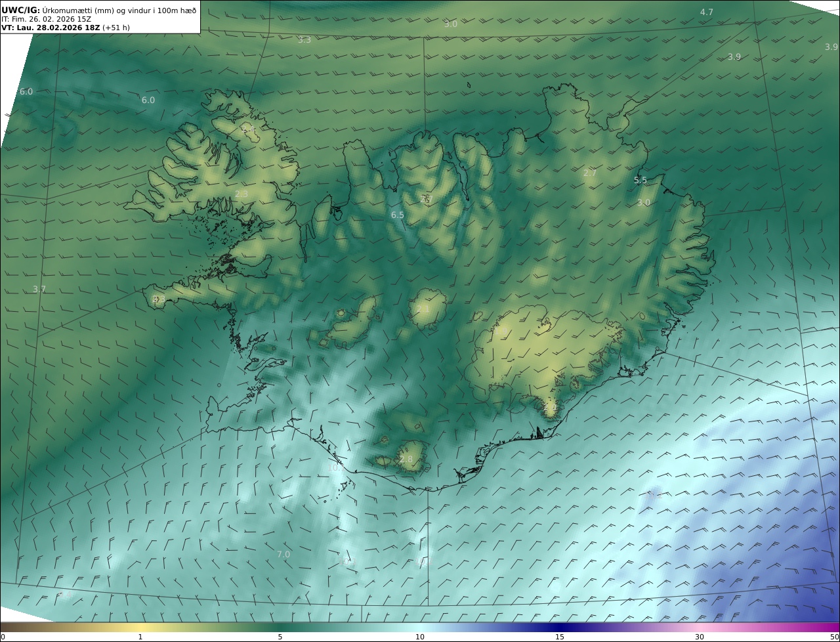The height and width of the screenshot is (642, 840).
Task: Click the '4.7' value label on the map
Action: pos(707,12)
